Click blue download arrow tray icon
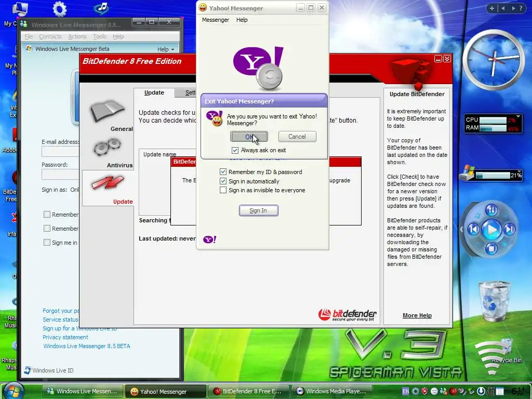Screen dimensions: 532x399 [481, 391]
